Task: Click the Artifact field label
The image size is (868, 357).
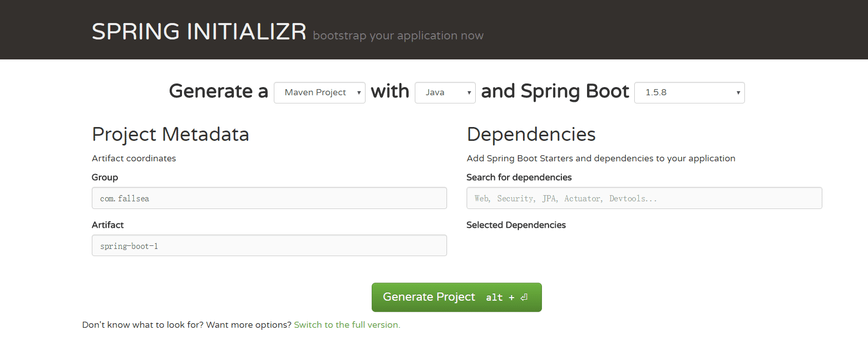Action: (x=108, y=225)
